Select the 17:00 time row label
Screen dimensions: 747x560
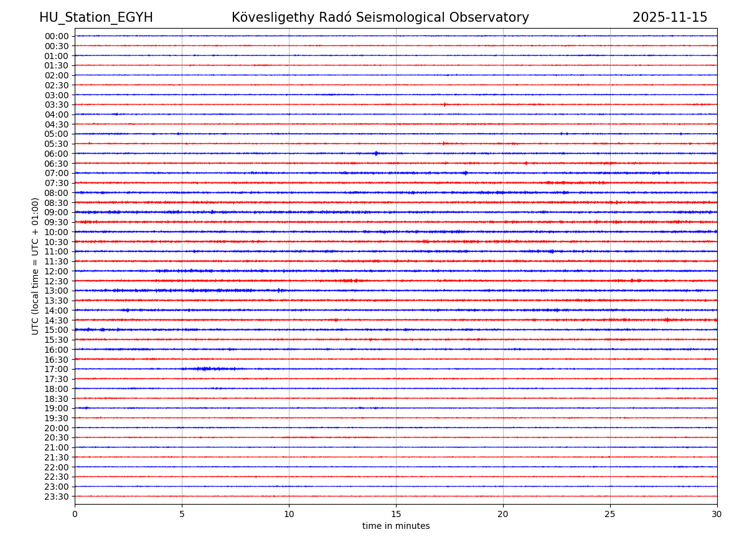point(57,369)
